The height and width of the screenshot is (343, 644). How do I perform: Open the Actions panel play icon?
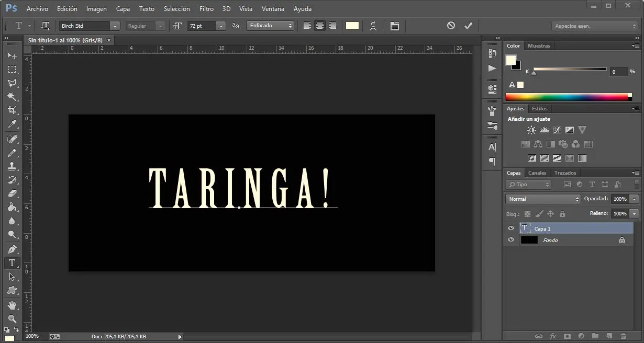492,68
